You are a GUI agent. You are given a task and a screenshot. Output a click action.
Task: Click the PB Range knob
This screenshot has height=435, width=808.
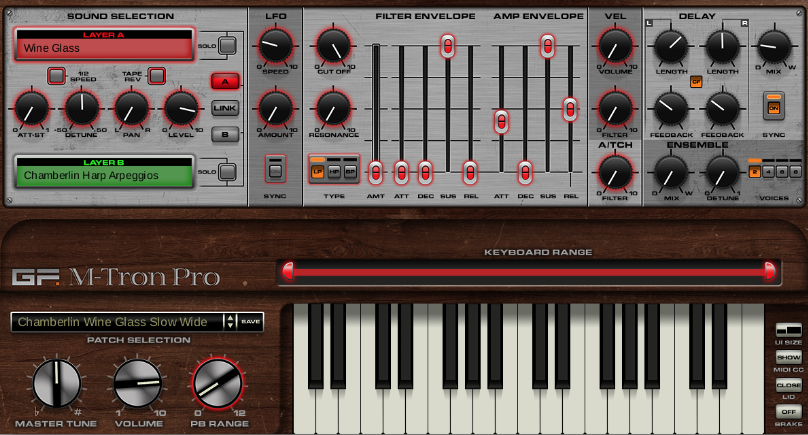click(217, 383)
